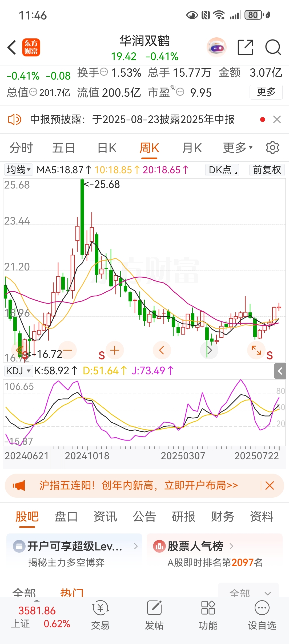Viewport: 289px width, 644px height.
Task: Open the 公告 tab
Action: pos(144,516)
